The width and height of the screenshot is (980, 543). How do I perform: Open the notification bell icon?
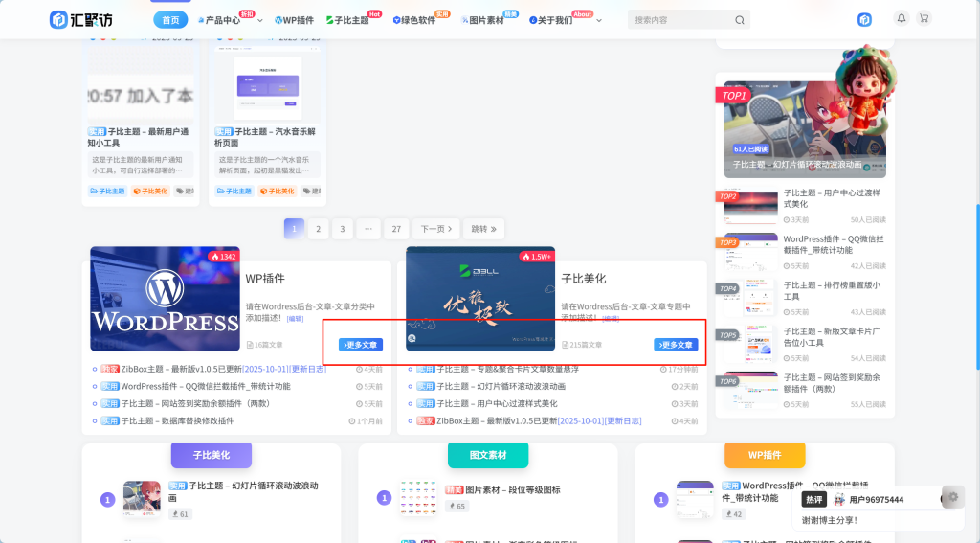[x=901, y=19]
